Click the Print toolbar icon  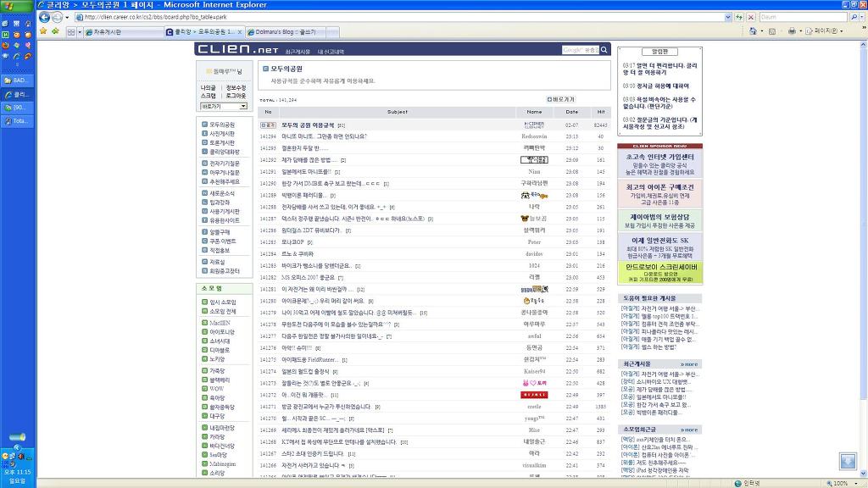792,31
